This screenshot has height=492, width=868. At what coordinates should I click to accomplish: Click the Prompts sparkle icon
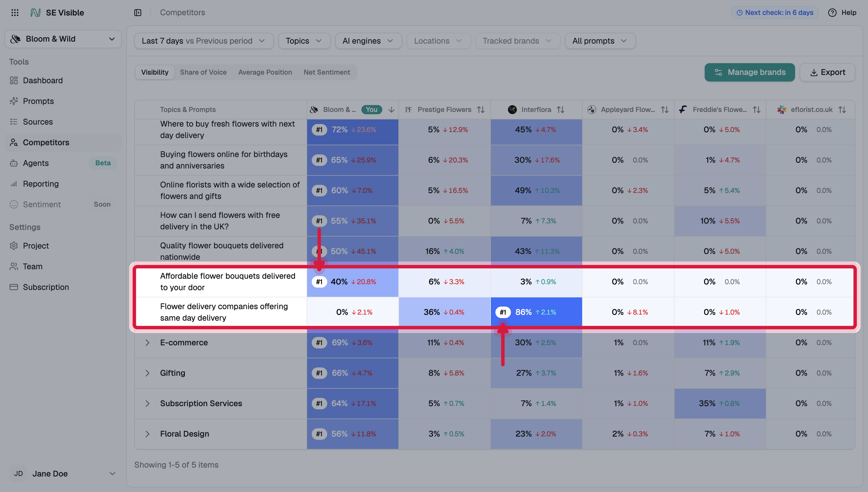pos(13,101)
